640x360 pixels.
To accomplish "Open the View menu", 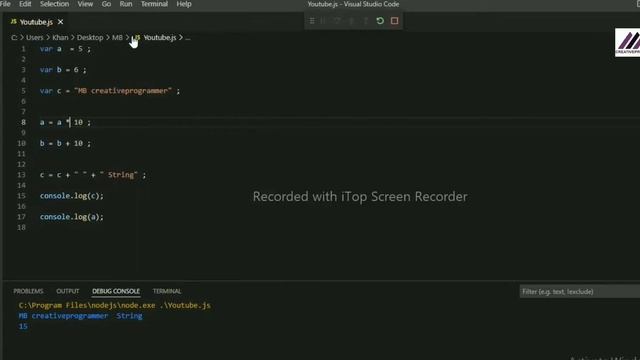I will pyautogui.click(x=85, y=4).
